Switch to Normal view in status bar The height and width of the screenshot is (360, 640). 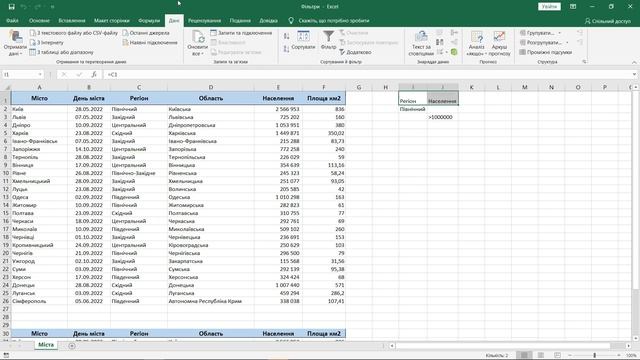tap(524, 355)
